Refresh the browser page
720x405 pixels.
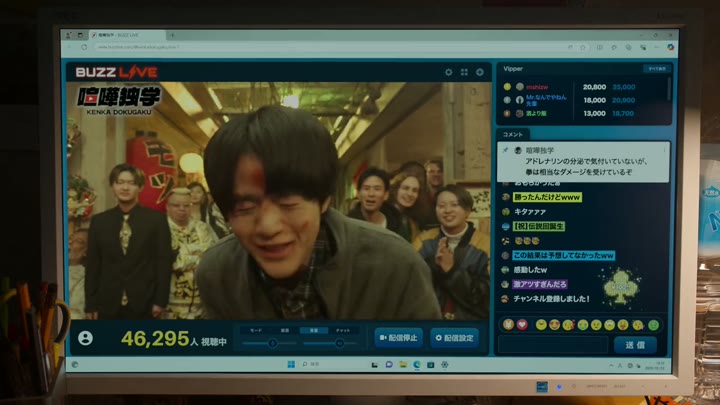[x=84, y=47]
